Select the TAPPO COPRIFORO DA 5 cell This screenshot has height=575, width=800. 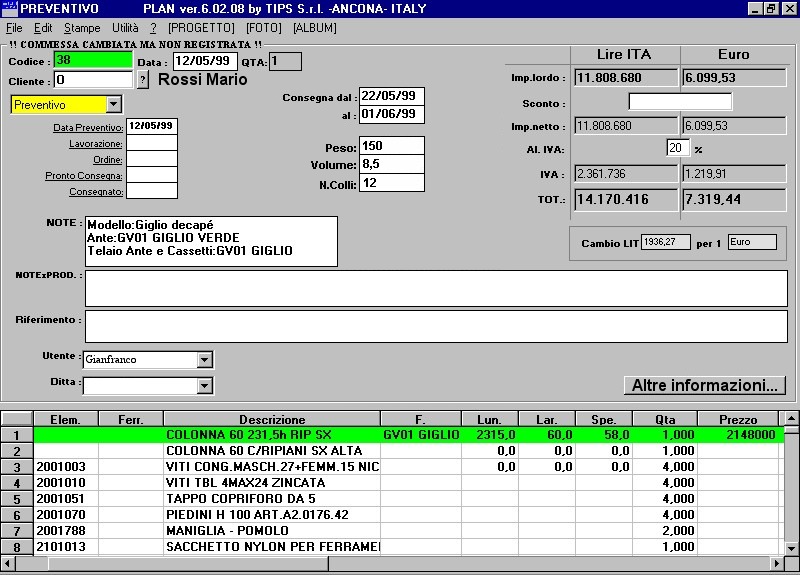click(272, 499)
